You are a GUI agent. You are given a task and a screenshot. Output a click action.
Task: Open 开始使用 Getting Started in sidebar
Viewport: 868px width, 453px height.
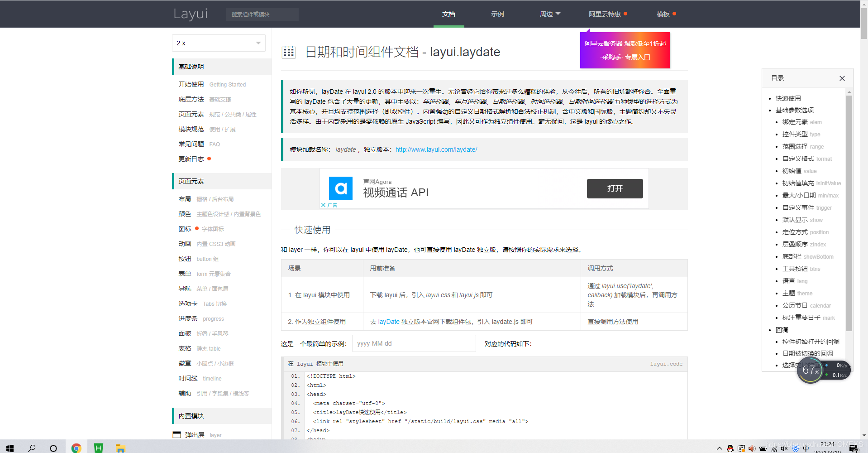[212, 84]
